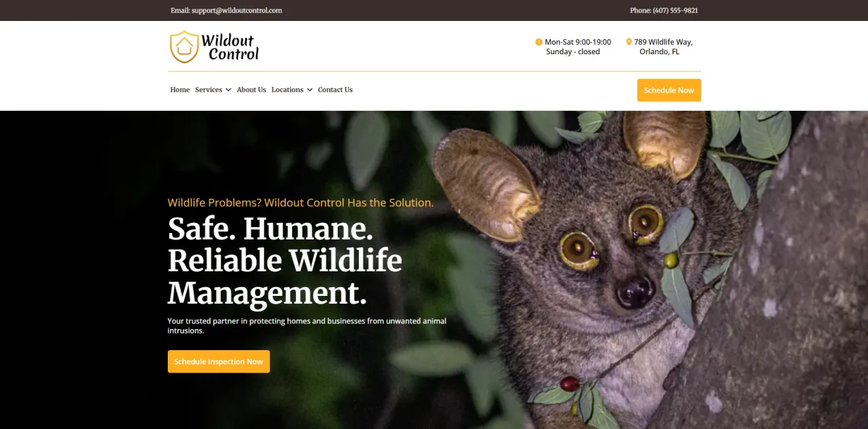Expand the Services dropdown chevron
Viewport: 868px width, 429px height.
(228, 90)
